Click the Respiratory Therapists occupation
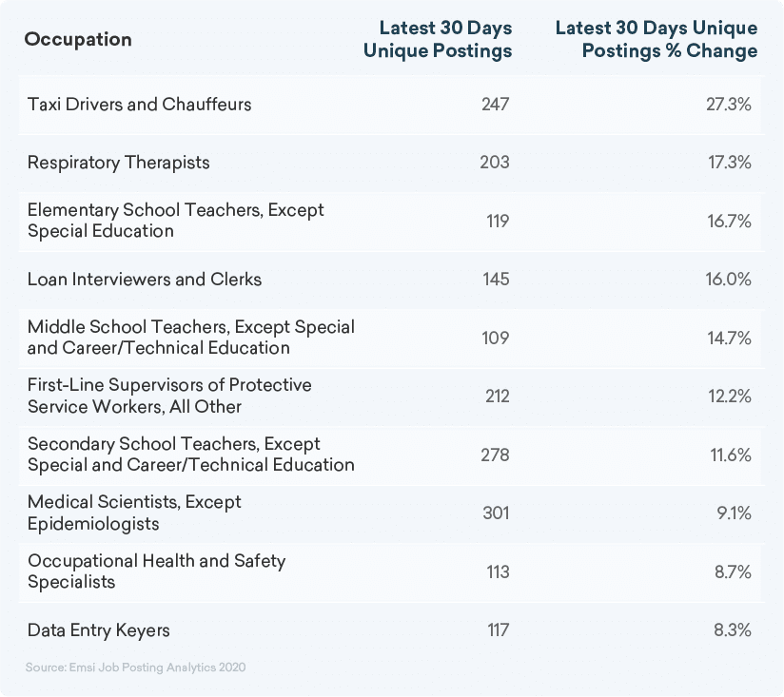784x697 pixels. pyautogui.click(x=119, y=163)
